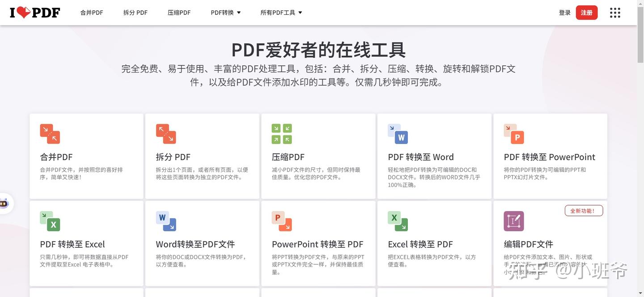
Task: Click description text '合并PDF文件，并按照您的喜好排序'
Action: pos(81,174)
